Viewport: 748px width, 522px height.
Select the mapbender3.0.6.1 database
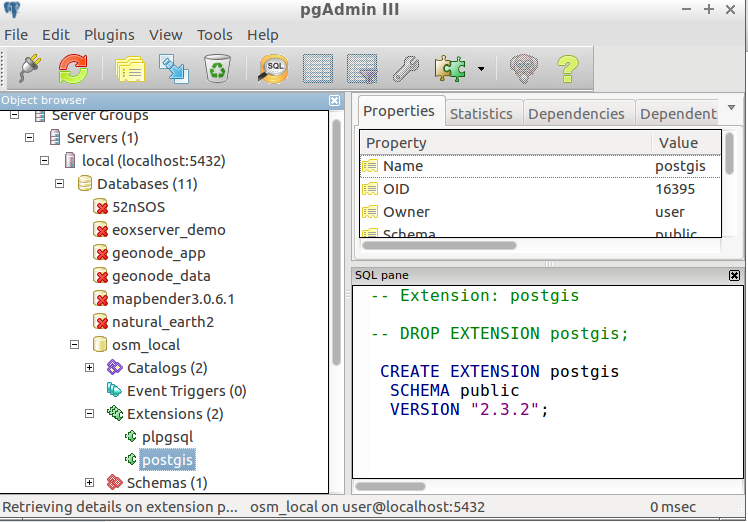[173, 299]
